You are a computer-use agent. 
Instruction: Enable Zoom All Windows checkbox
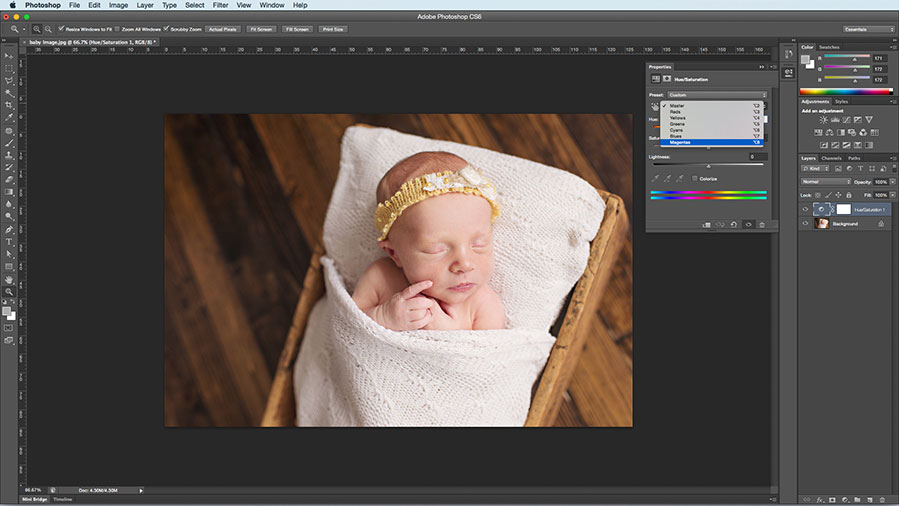tap(118, 29)
